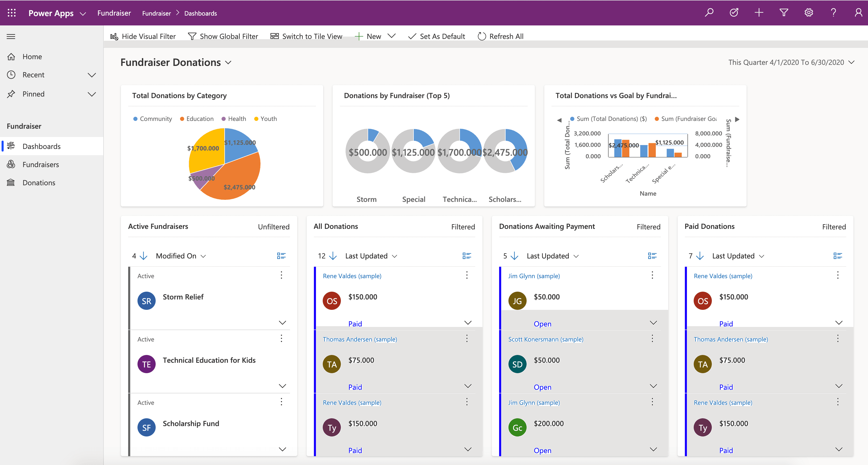The image size is (868, 465).
Task: Open Scott Konersmann (sample) link
Action: tap(546, 339)
